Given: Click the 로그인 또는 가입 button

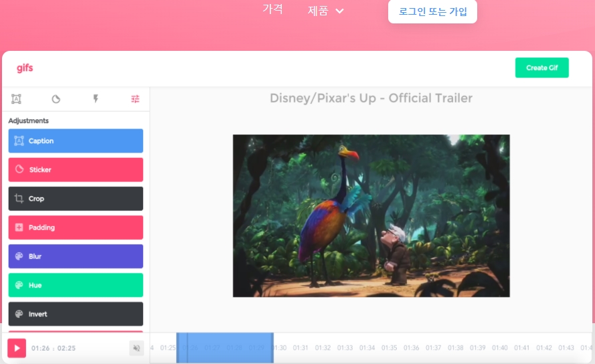Looking at the screenshot, I should (x=432, y=11).
